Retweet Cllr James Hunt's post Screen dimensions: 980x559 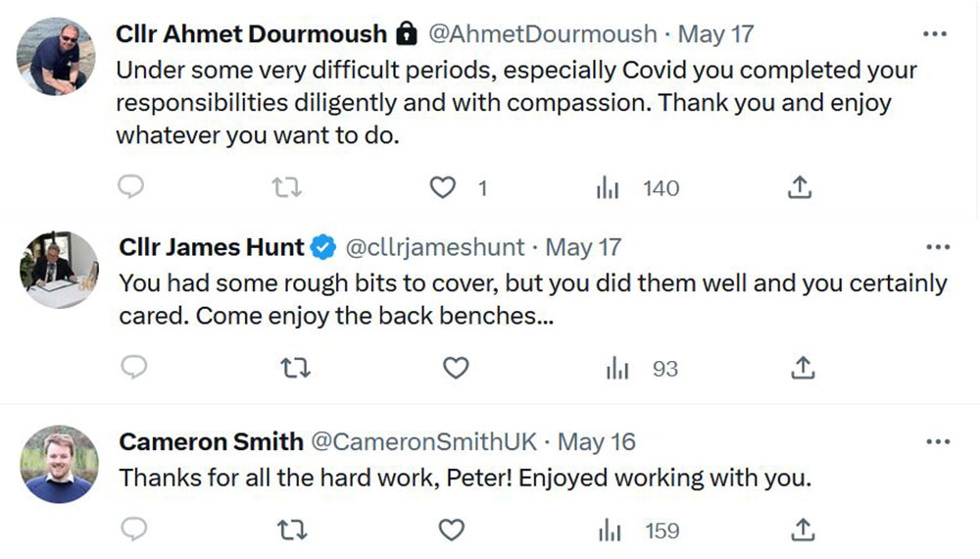[292, 369]
